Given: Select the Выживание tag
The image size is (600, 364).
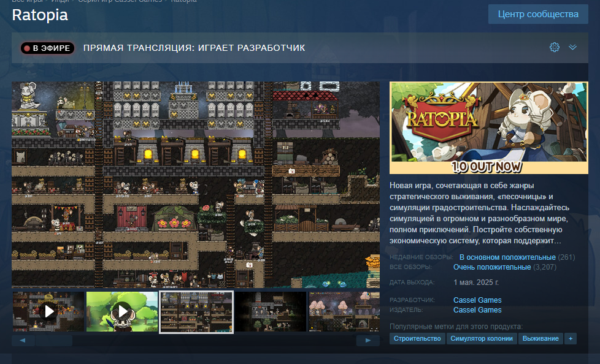Looking at the screenshot, I should click(x=540, y=338).
